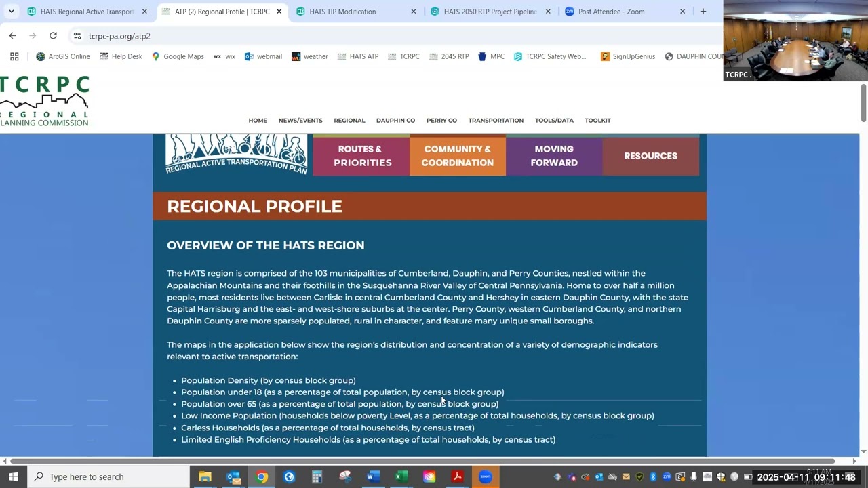Open 2045 RTP bookmark
The image size is (868, 488).
pos(449,56)
